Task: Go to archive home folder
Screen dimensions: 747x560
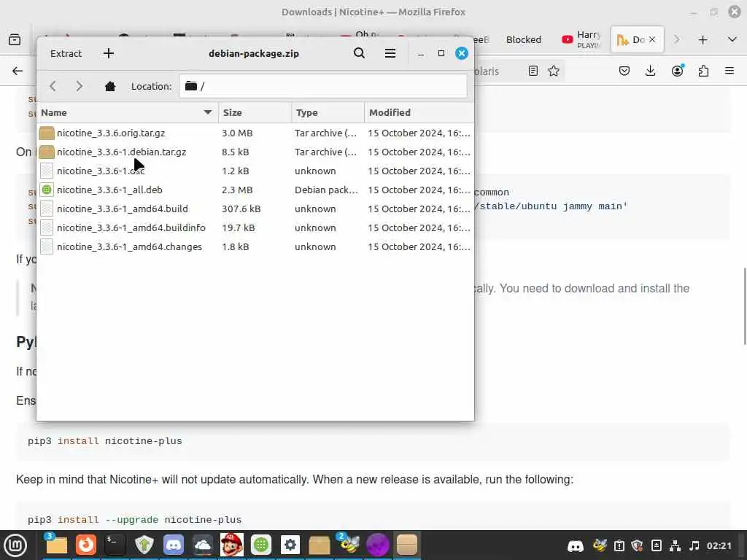Action: pyautogui.click(x=110, y=86)
